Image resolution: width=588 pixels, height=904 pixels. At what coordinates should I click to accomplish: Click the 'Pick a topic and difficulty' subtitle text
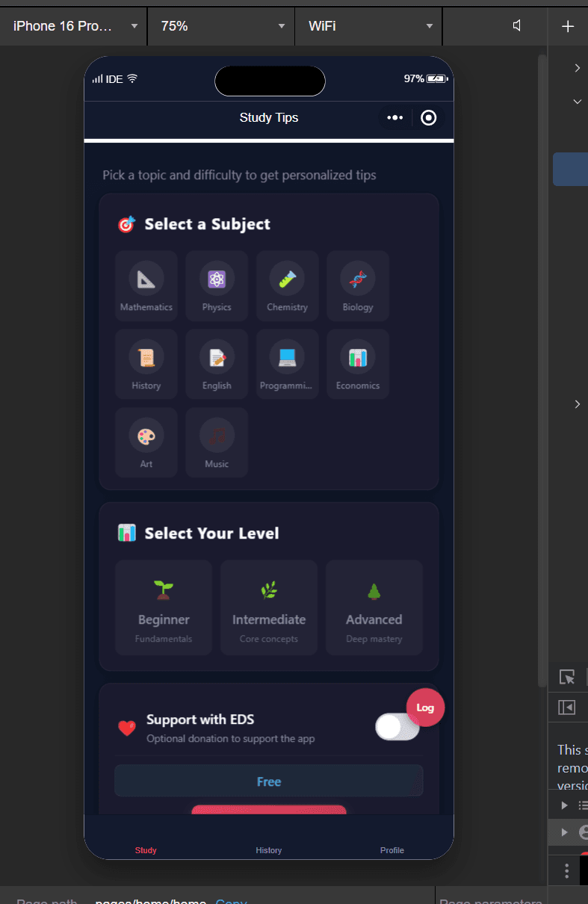(x=239, y=176)
